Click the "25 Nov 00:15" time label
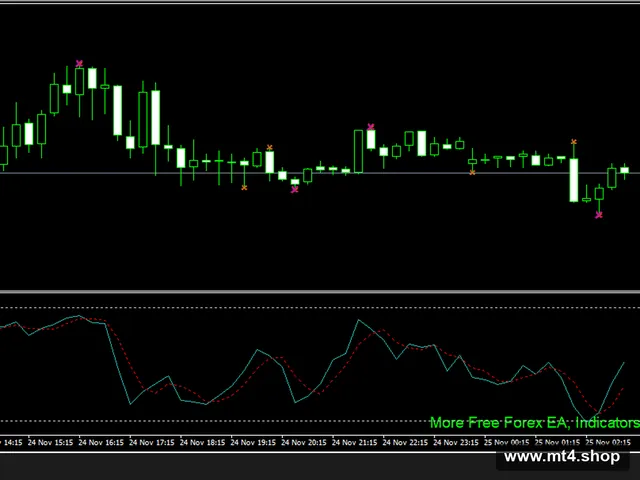640x480 pixels. [507, 442]
